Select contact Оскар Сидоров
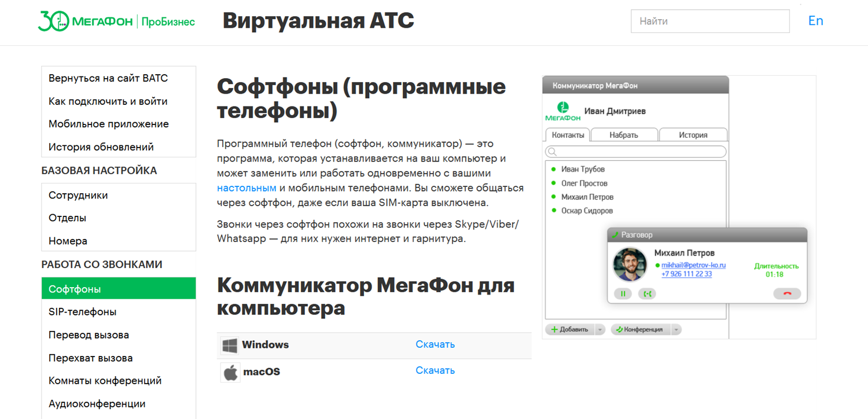 click(x=587, y=211)
